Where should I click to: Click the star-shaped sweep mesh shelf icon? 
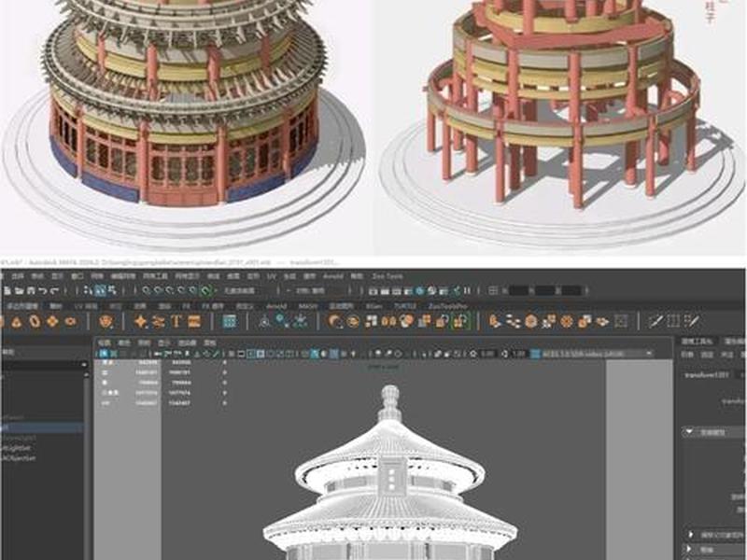click(141, 322)
